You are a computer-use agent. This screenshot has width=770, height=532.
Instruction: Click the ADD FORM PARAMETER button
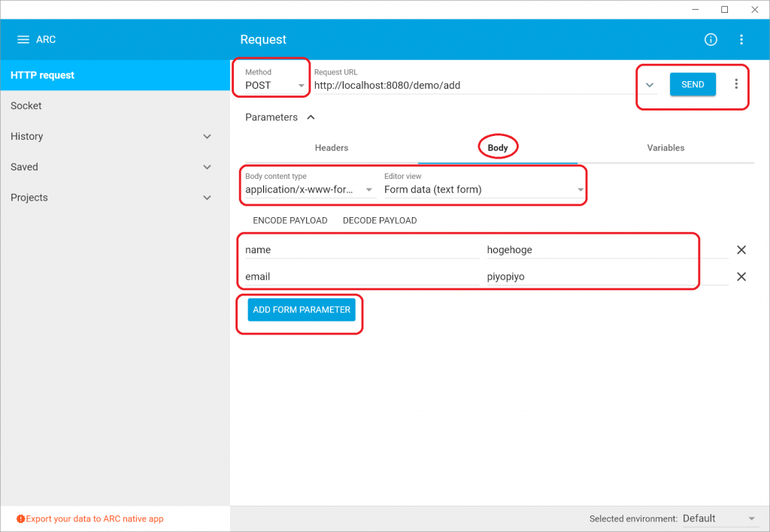302,310
